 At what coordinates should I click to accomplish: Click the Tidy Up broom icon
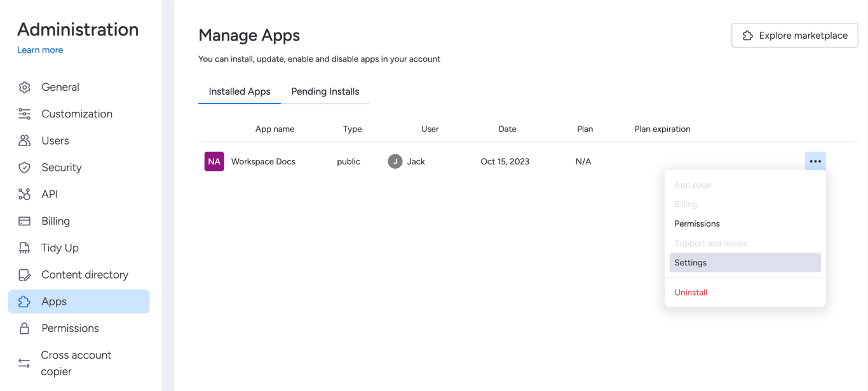[x=24, y=248]
